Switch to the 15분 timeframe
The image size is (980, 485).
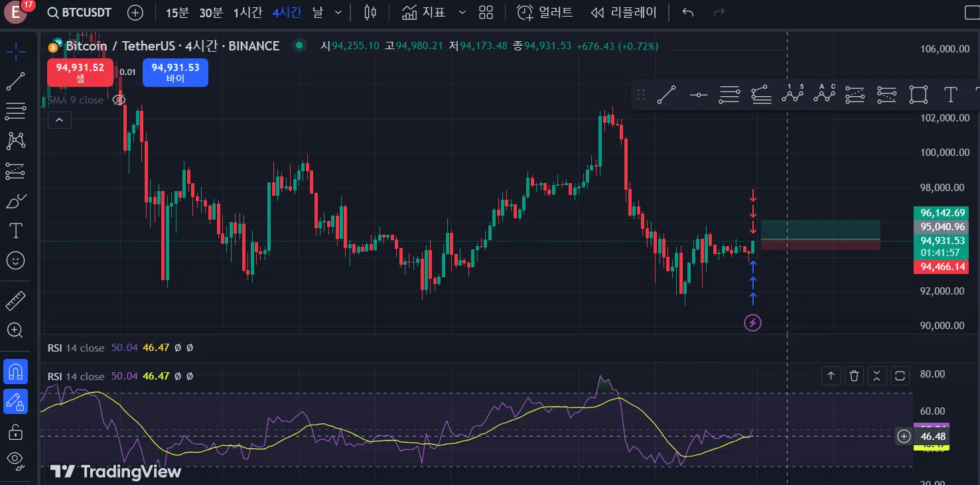pyautogui.click(x=176, y=13)
